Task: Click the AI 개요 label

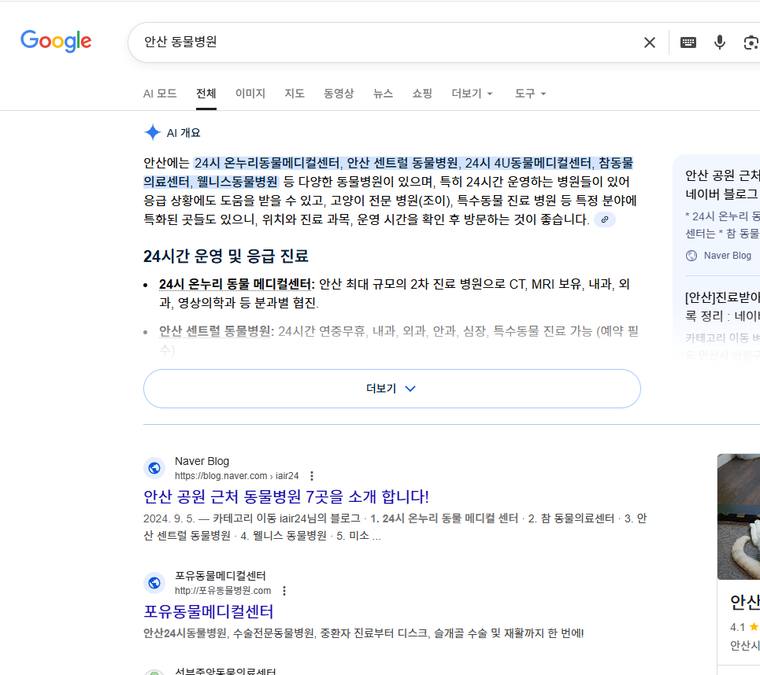Action: 183,133
